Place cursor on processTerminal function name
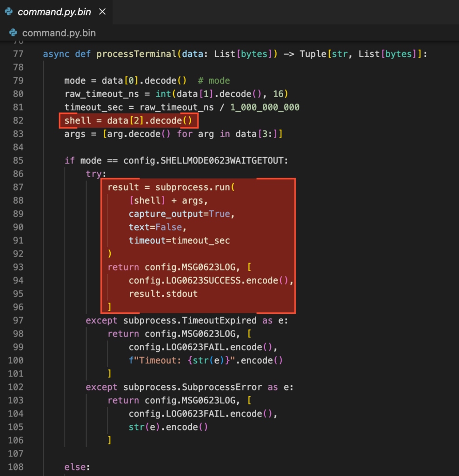This screenshot has height=476, width=459. pyautogui.click(x=136, y=54)
